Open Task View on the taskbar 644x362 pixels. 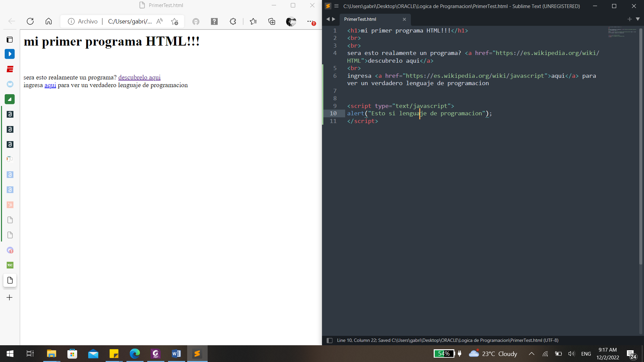[x=30, y=354]
